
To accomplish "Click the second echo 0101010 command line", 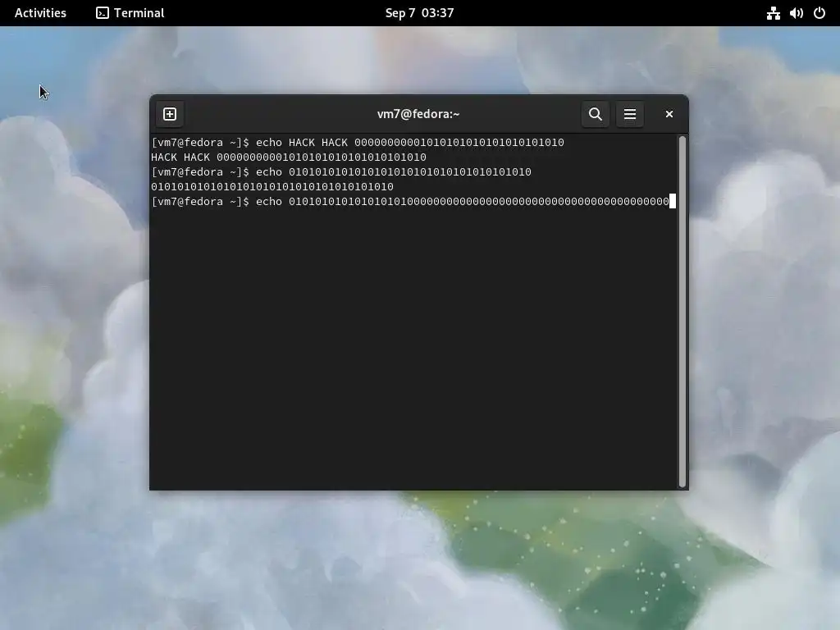I will coord(342,172).
